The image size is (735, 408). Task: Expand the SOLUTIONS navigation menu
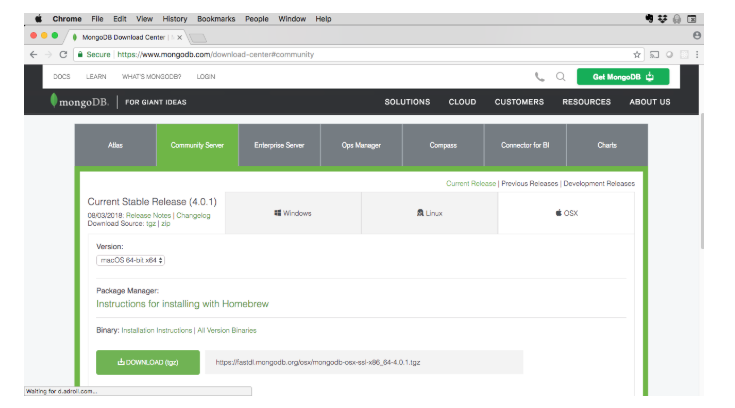pyautogui.click(x=407, y=102)
